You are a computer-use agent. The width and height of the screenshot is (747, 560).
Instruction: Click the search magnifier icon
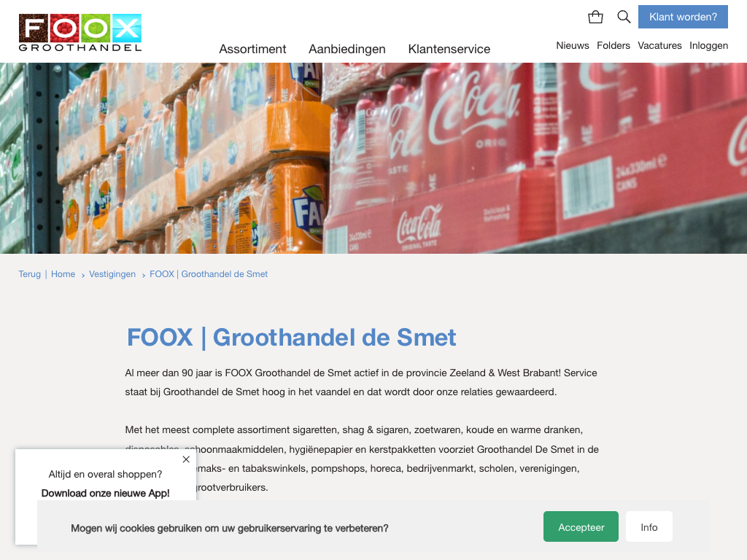tap(624, 17)
